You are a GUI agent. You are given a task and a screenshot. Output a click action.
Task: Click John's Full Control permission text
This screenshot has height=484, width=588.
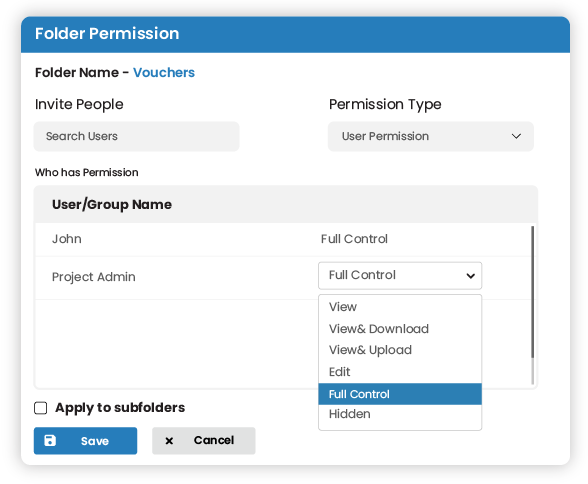coord(354,239)
